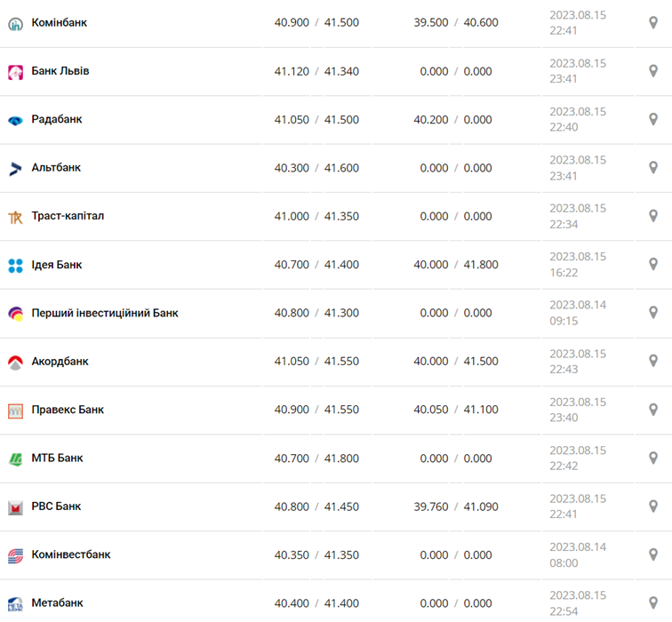Click the Траст-капітал logo icon
Image resolution: width=672 pixels, height=622 pixels.
point(15,217)
